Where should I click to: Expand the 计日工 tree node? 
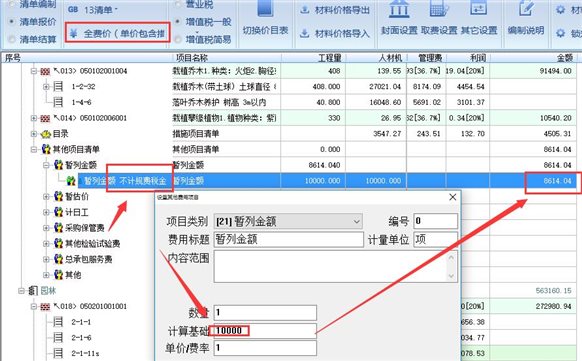pos(46,212)
